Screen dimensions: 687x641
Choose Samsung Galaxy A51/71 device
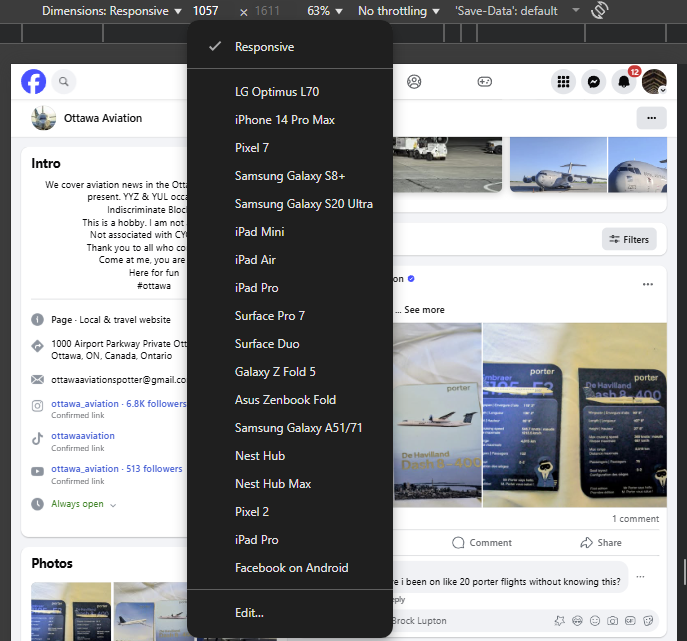290,428
